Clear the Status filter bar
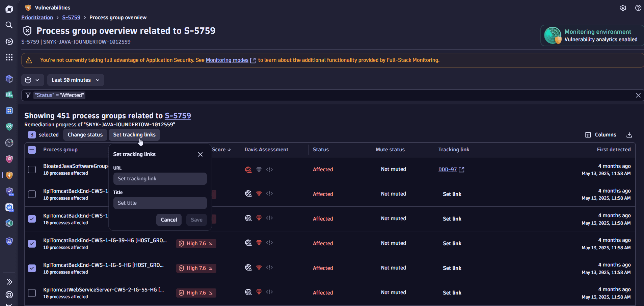The width and height of the screenshot is (644, 306). click(638, 95)
